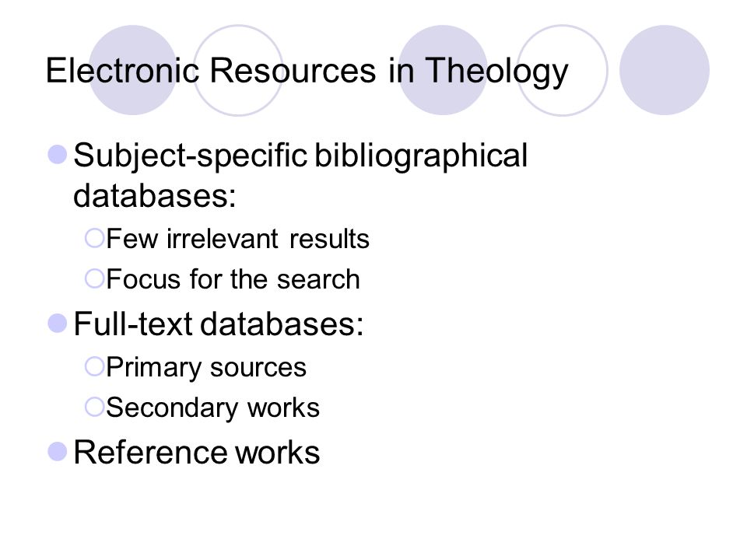
Task: Click the slide title 'Electronic Resources in Theology'
Action: point(307,72)
